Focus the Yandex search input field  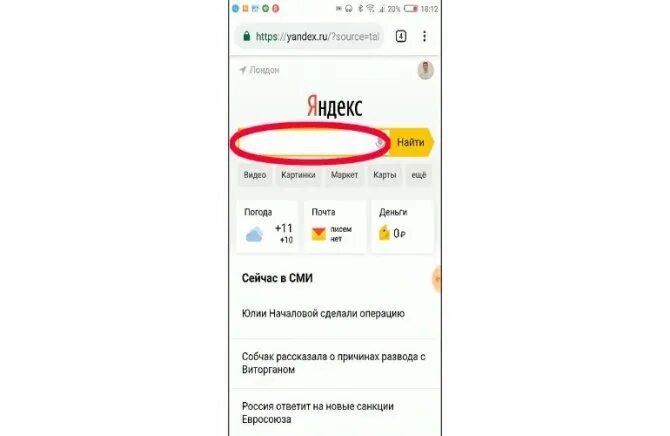[x=310, y=143]
